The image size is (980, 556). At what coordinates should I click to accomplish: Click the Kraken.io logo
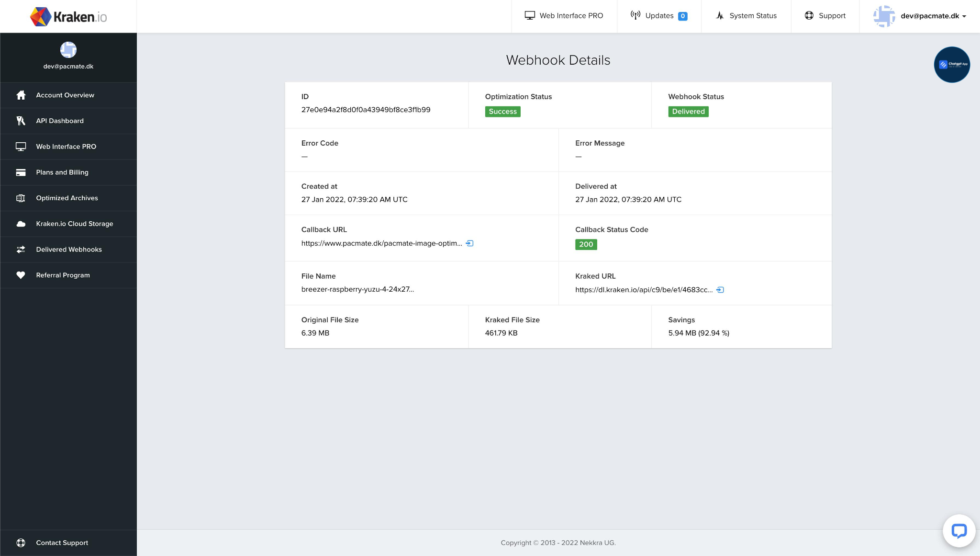68,17
